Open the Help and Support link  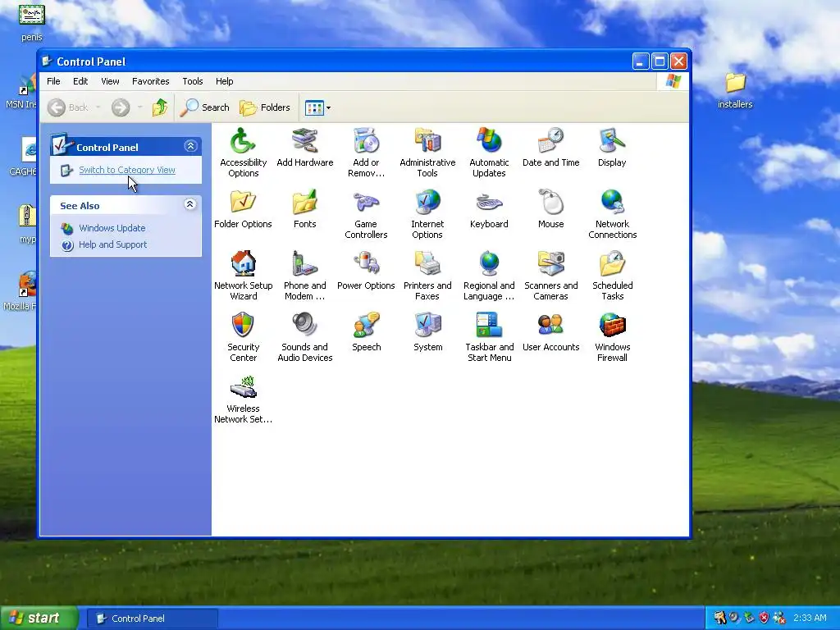112,244
